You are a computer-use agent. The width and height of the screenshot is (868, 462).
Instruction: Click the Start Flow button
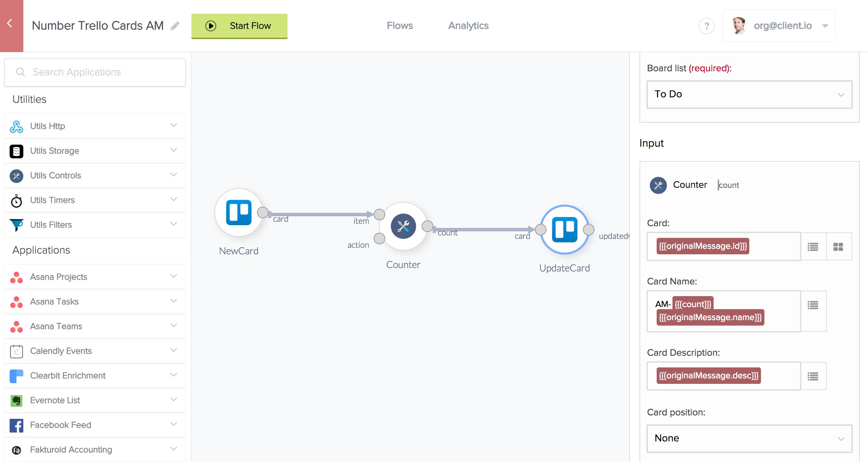tap(239, 26)
